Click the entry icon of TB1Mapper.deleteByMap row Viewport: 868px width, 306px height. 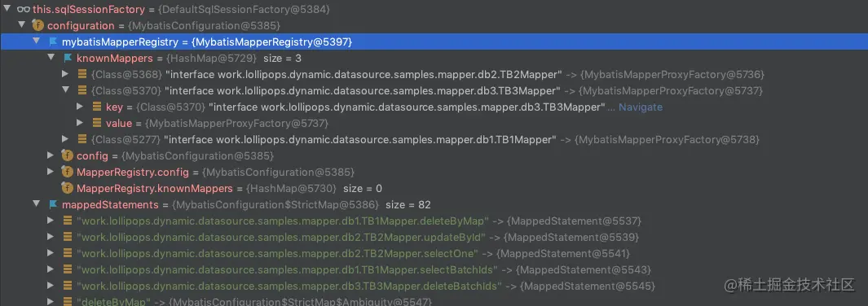(68, 221)
